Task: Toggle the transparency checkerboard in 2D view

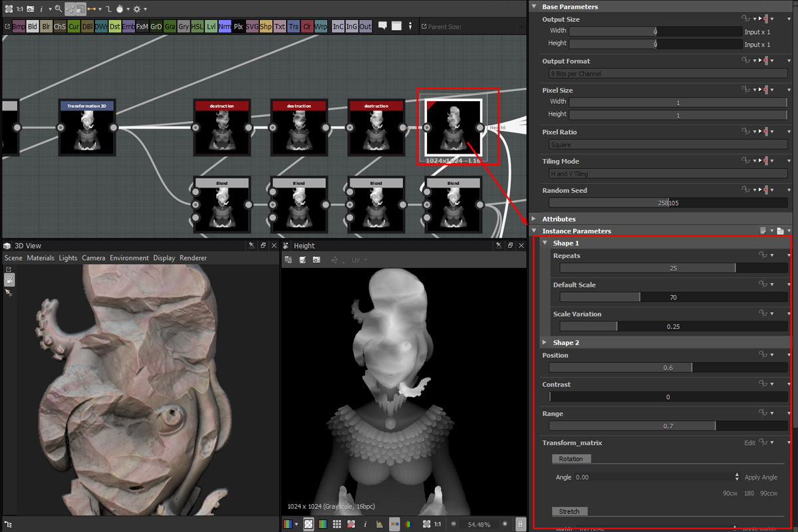Action: click(309, 524)
